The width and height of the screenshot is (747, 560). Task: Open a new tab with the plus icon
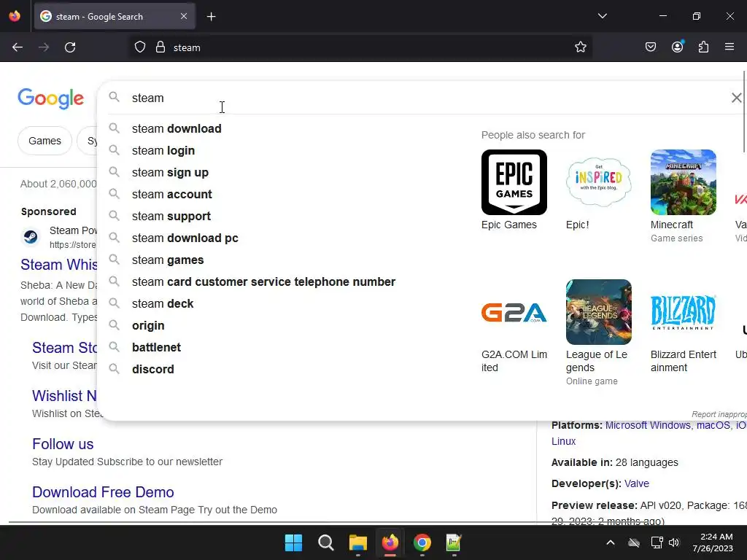[x=211, y=17]
